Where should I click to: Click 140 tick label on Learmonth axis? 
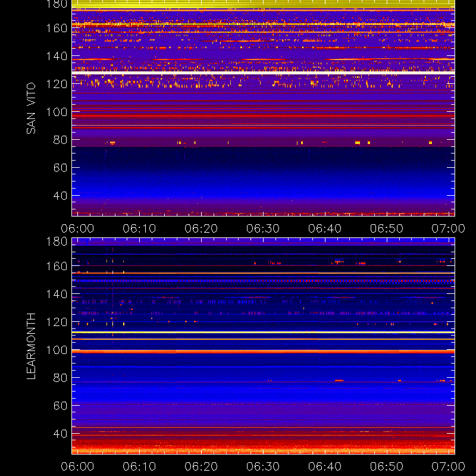click(57, 294)
